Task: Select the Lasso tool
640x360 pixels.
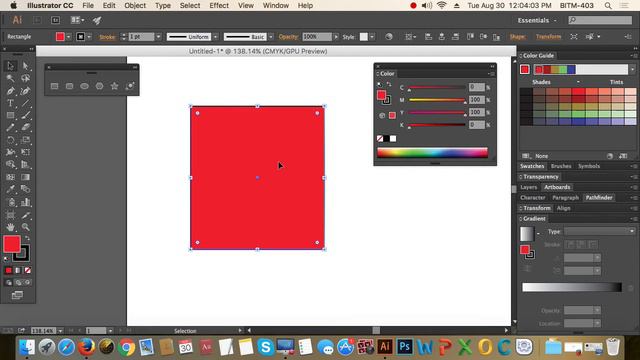Action: point(25,78)
